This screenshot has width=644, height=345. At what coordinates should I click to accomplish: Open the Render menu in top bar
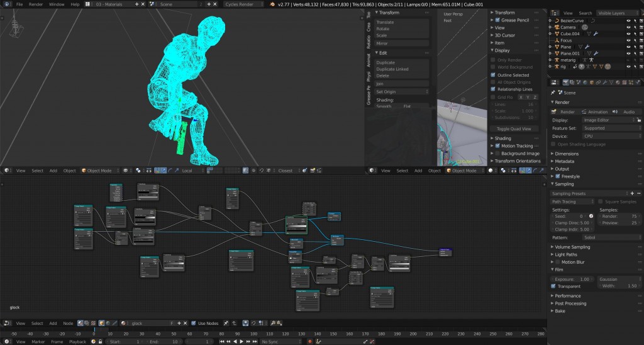tap(36, 4)
